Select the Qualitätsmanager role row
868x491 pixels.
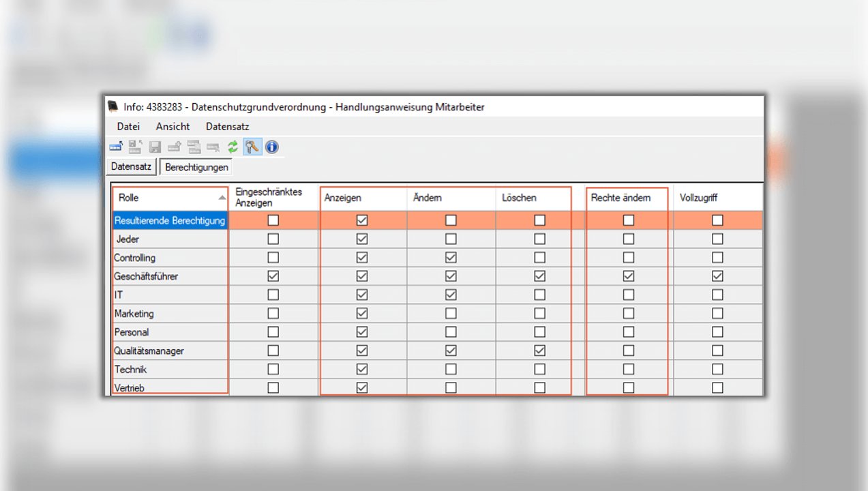(149, 351)
